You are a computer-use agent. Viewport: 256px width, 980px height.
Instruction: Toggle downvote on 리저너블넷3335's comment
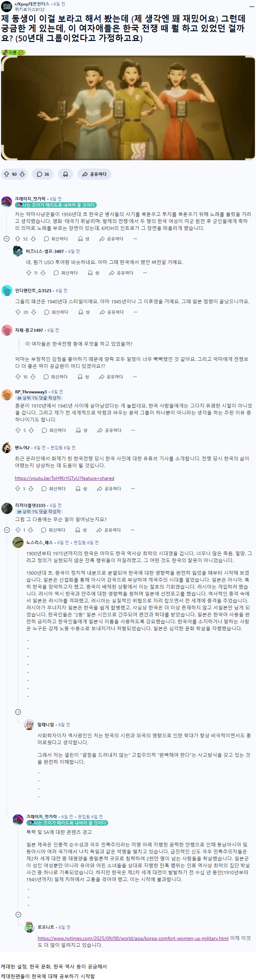31,530
